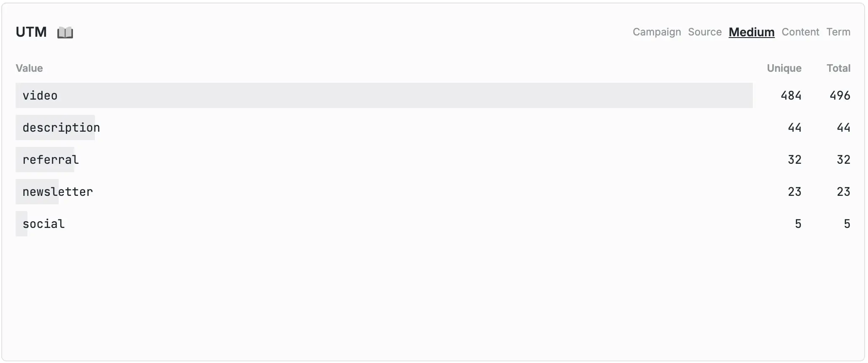Switch to the Content tab
The width and height of the screenshot is (868, 363).
click(x=800, y=32)
